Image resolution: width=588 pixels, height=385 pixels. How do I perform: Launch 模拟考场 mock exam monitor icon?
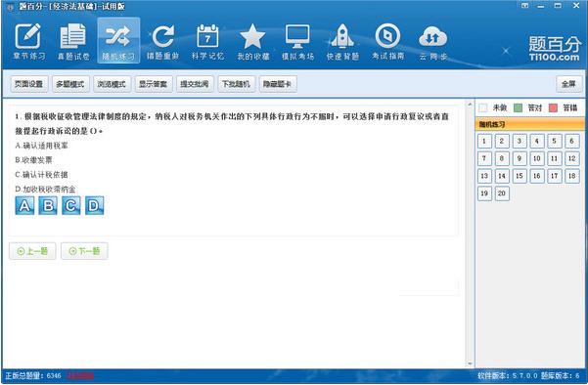[x=297, y=41]
